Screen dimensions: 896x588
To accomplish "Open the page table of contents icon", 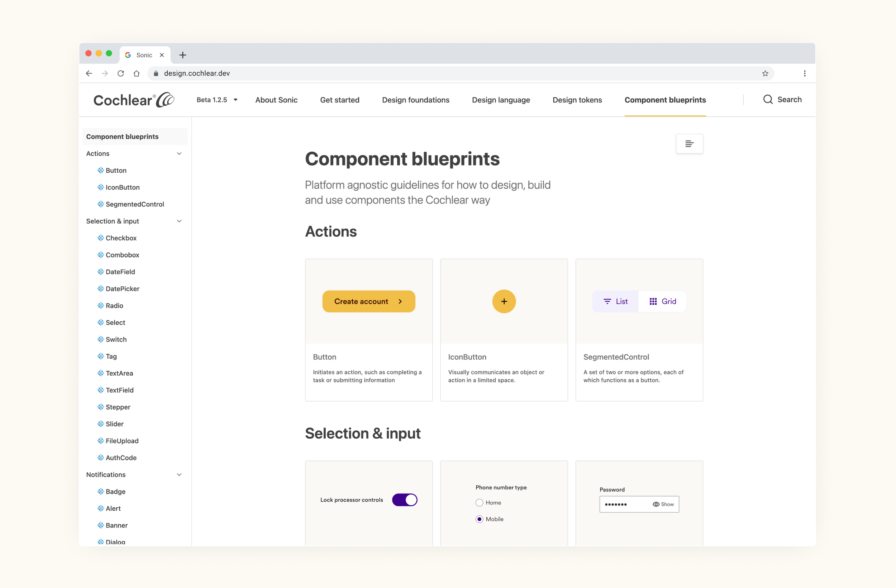I will click(x=689, y=143).
